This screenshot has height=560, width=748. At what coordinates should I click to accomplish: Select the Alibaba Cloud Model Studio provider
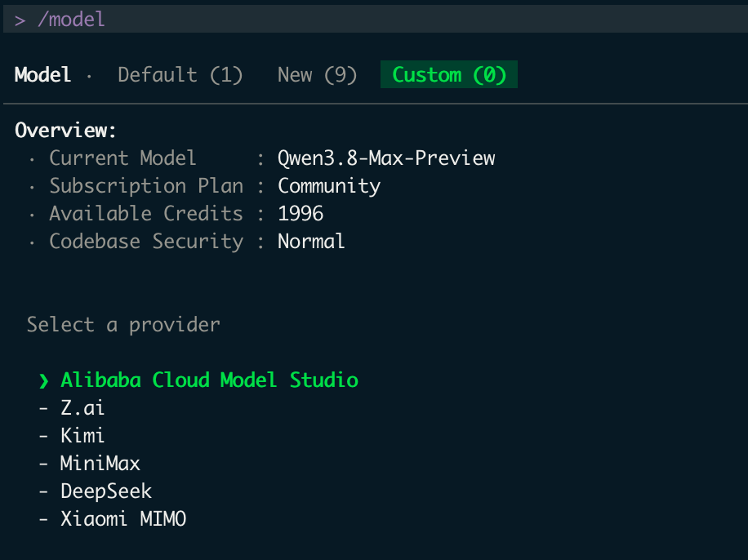coord(209,380)
